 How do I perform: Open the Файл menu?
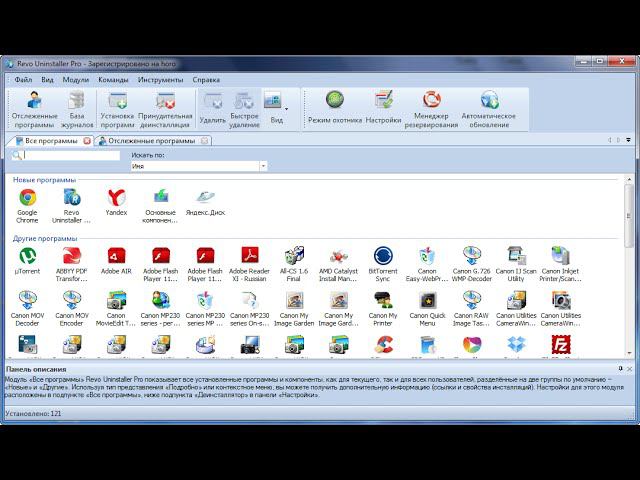pyautogui.click(x=23, y=80)
